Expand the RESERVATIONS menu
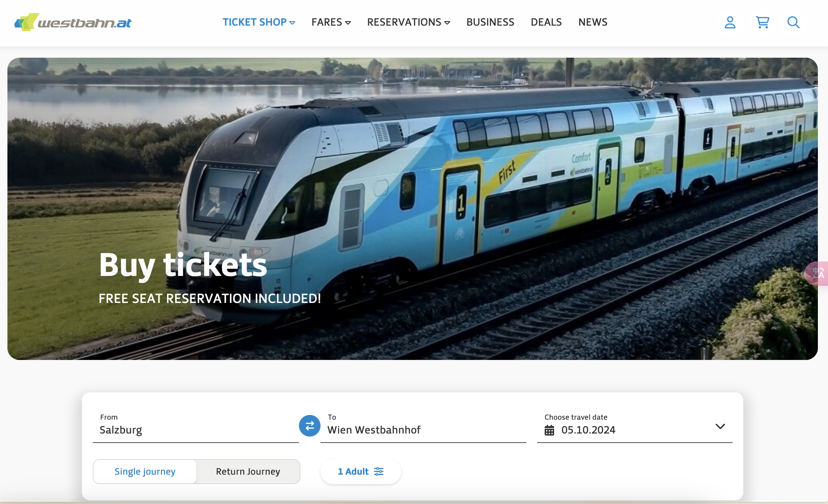Image resolution: width=828 pixels, height=504 pixels. 409,22
